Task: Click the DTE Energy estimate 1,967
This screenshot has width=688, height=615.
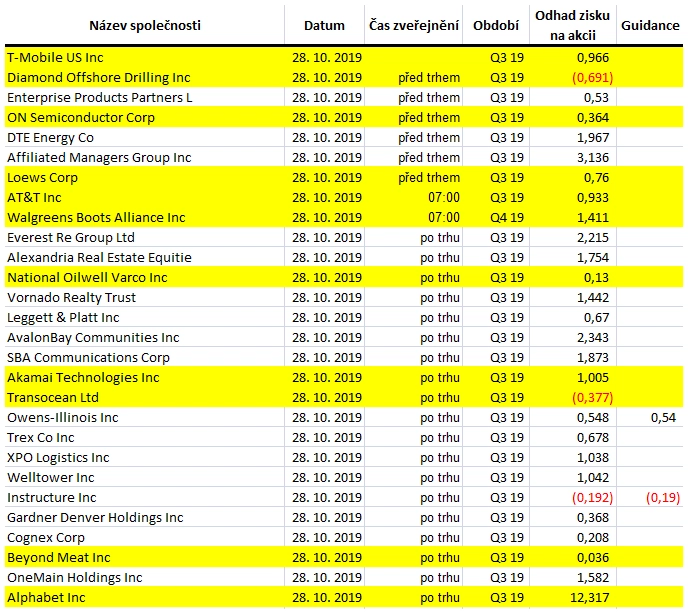Action: [593, 138]
